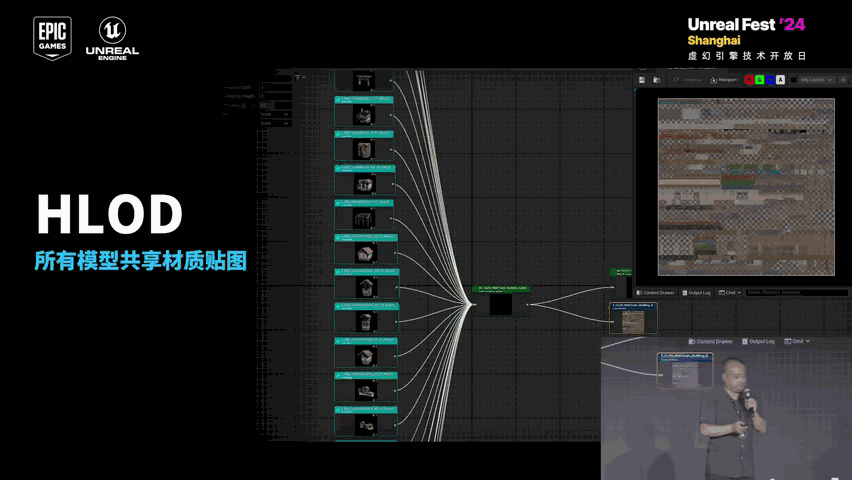Click the Reimport button in texture editor
Screen dimensions: 852x480
coord(724,80)
